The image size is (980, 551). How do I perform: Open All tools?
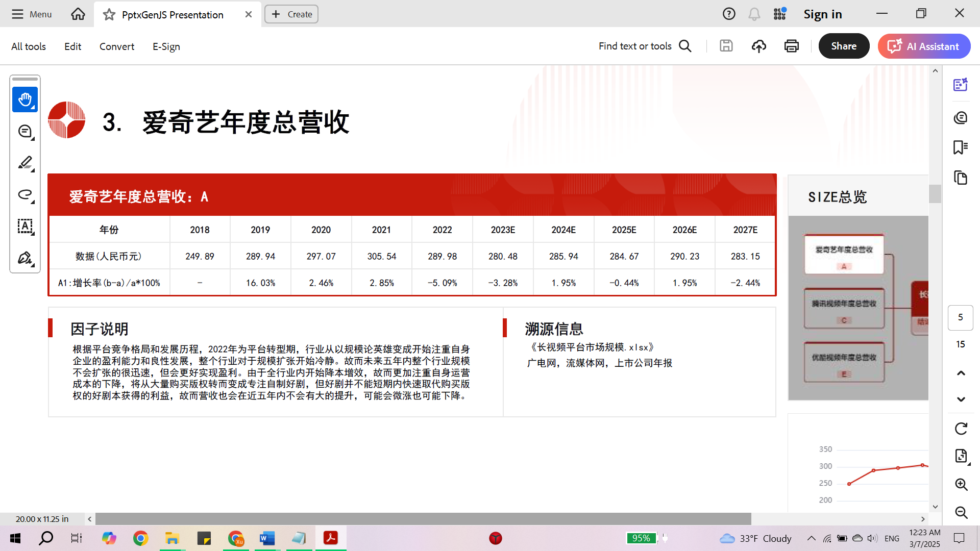tap(29, 46)
